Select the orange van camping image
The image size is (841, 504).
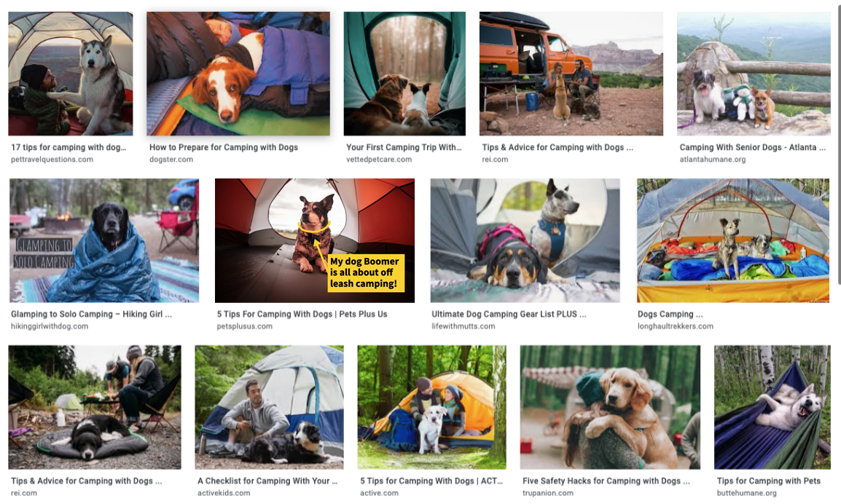(x=571, y=74)
